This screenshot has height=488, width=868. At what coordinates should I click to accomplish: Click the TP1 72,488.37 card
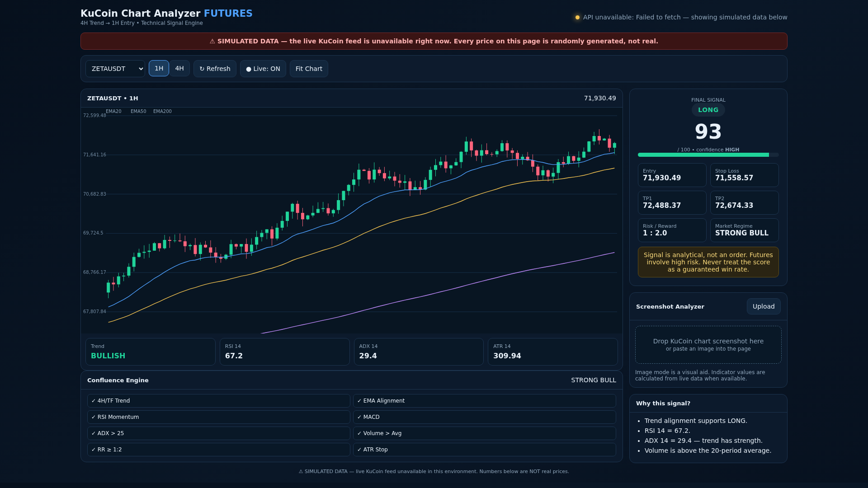(672, 202)
